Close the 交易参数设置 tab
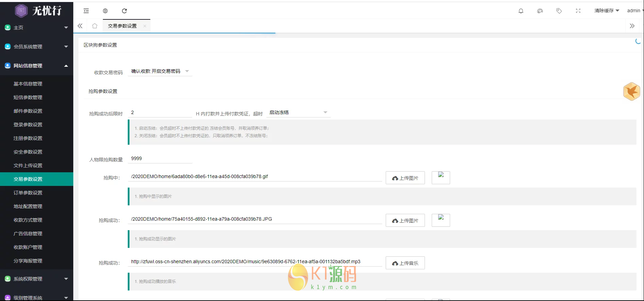644x301 pixels. click(x=145, y=26)
